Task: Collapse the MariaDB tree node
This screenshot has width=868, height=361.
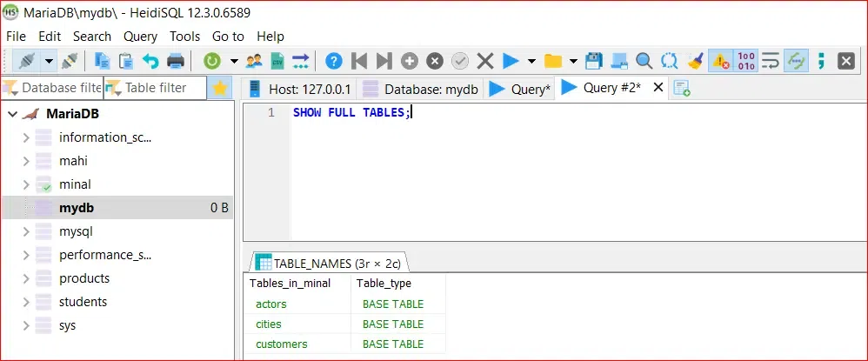Action: tap(12, 114)
